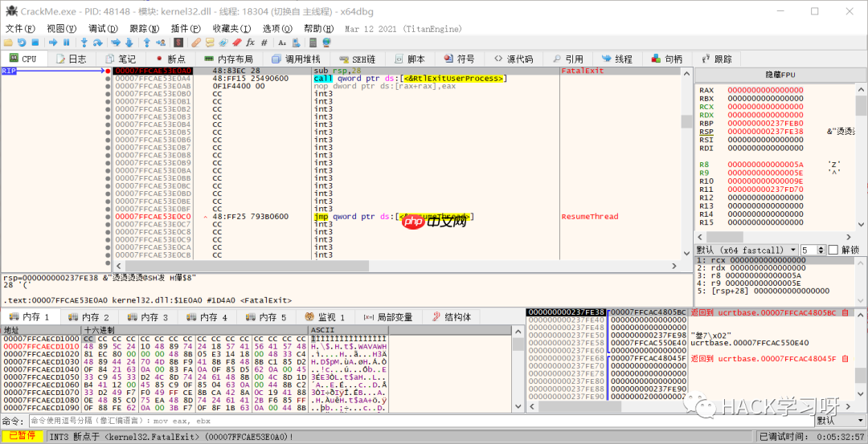
Task: Select the 内存 2 dump tab
Action: pyautogui.click(x=88, y=317)
